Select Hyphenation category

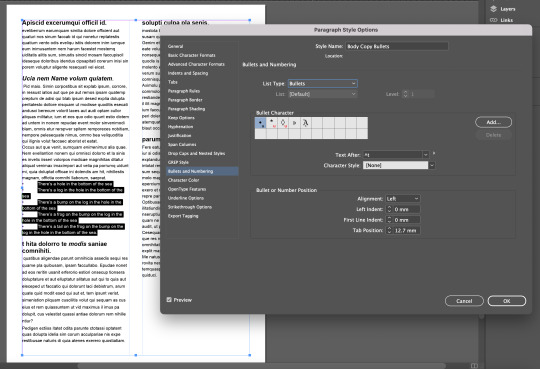[180, 127]
